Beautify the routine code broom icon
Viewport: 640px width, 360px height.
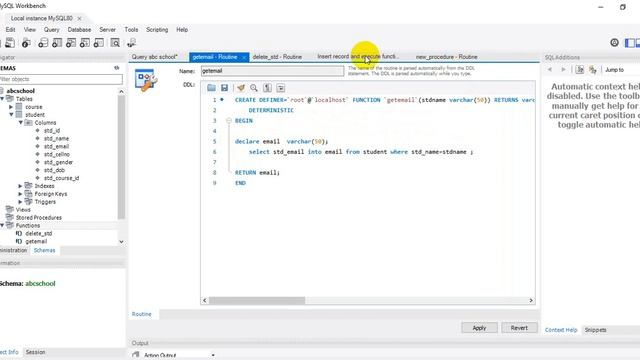click(x=241, y=88)
